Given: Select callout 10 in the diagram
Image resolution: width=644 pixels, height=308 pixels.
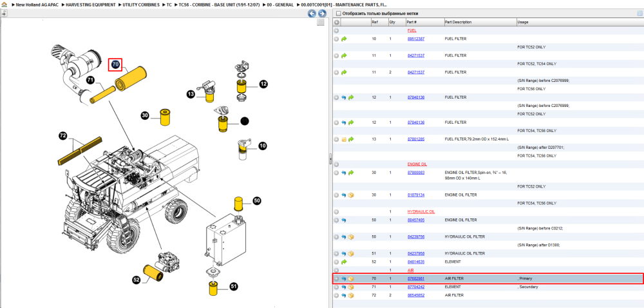Looking at the screenshot, I should click(x=263, y=146).
